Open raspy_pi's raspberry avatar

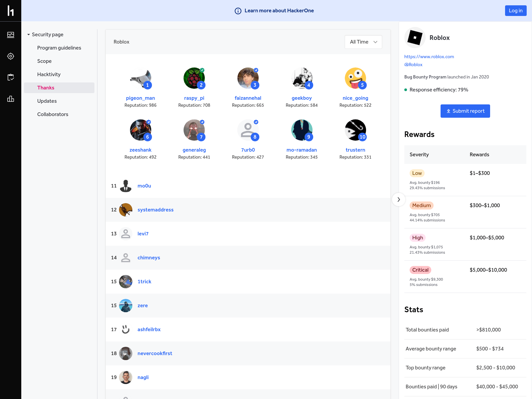coord(194,78)
